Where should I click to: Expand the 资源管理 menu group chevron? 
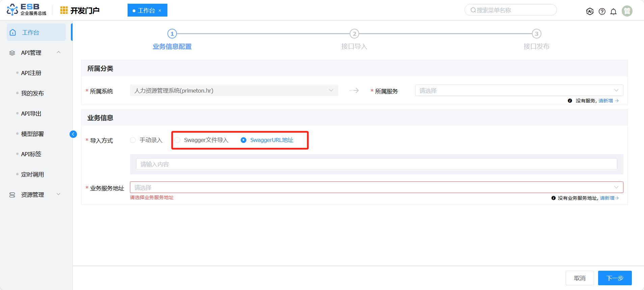pyautogui.click(x=59, y=194)
